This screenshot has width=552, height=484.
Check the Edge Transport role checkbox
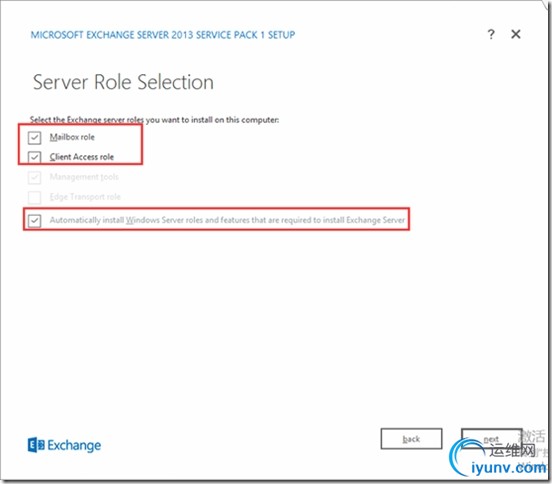point(34,197)
